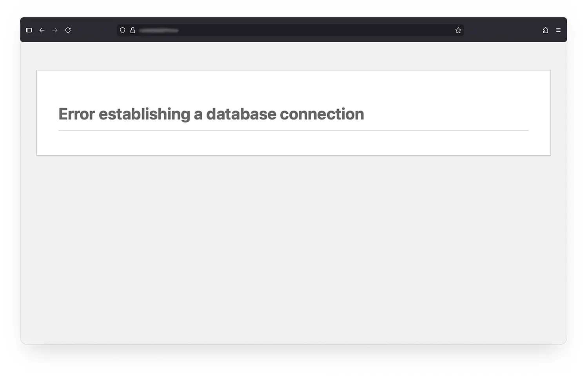Open the hamburger application menu

tap(558, 30)
